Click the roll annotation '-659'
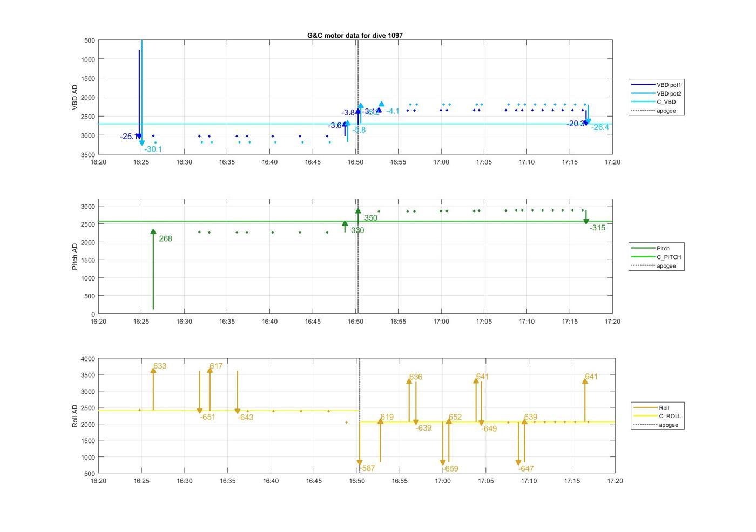Viewport: 756px width, 532px height. coord(450,469)
